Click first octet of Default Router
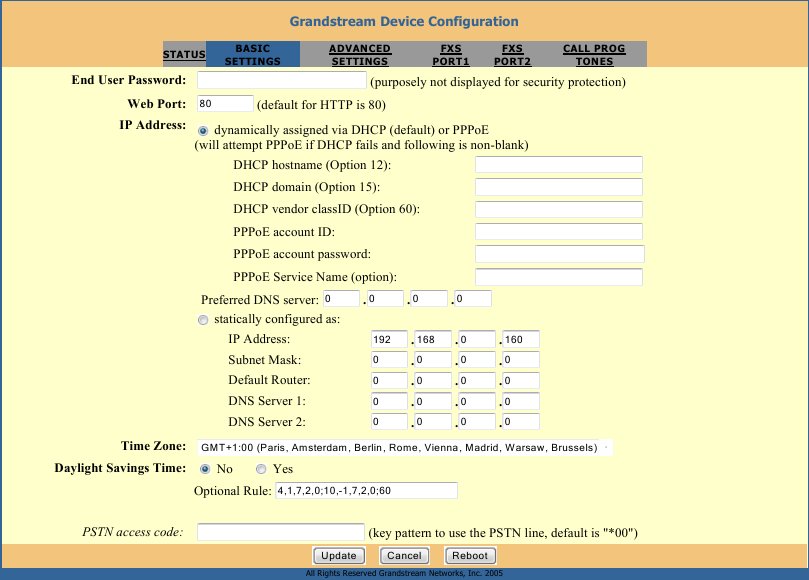The width and height of the screenshot is (809, 580). pos(389,380)
